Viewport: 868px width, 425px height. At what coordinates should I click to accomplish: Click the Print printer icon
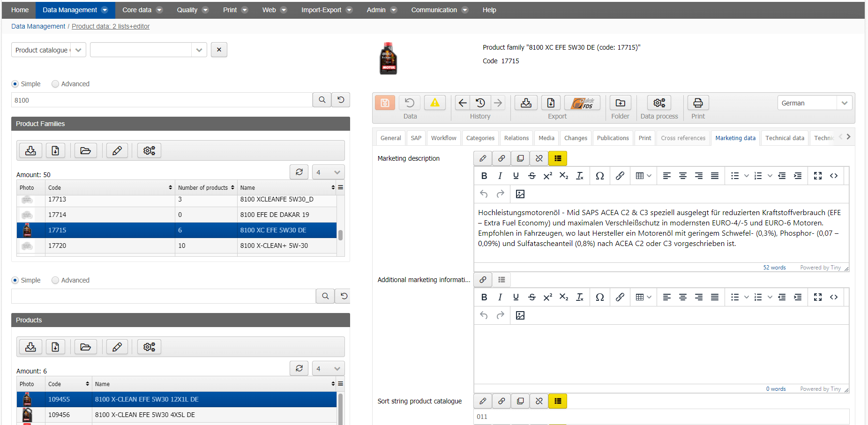point(698,103)
